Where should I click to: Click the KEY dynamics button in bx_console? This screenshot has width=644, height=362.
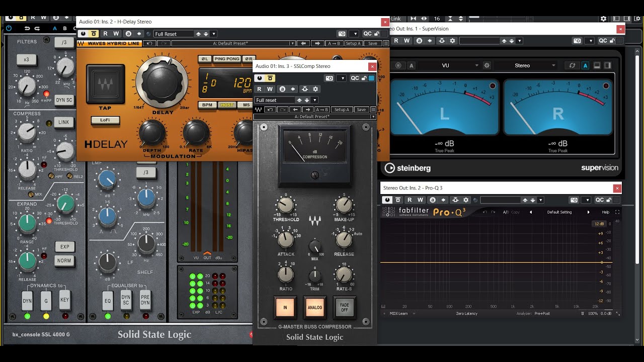point(64,300)
